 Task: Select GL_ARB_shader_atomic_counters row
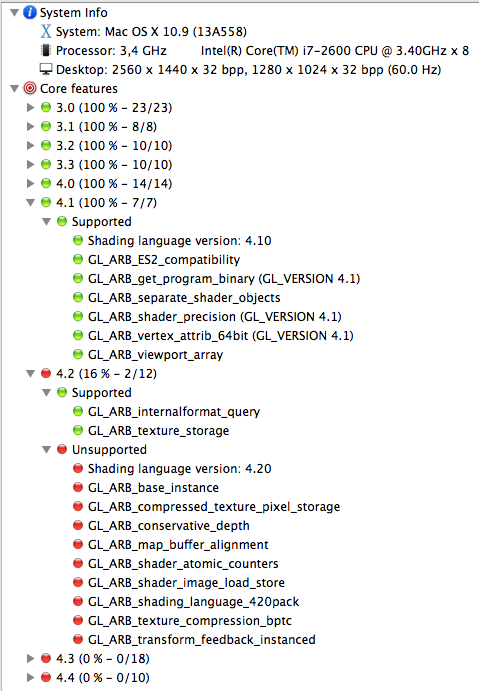pos(183,563)
